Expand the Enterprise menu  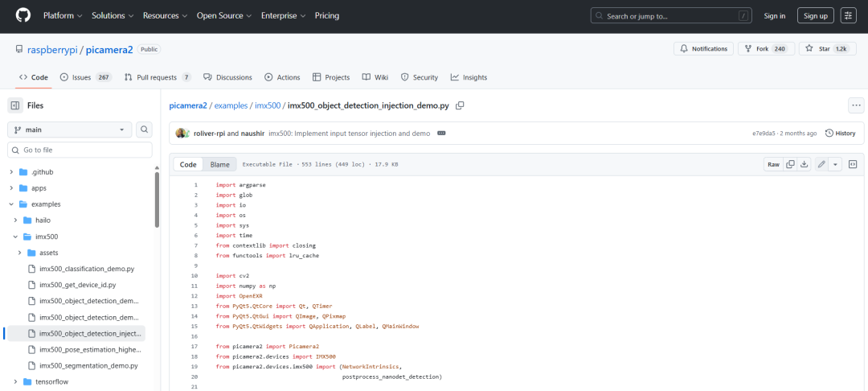click(285, 15)
